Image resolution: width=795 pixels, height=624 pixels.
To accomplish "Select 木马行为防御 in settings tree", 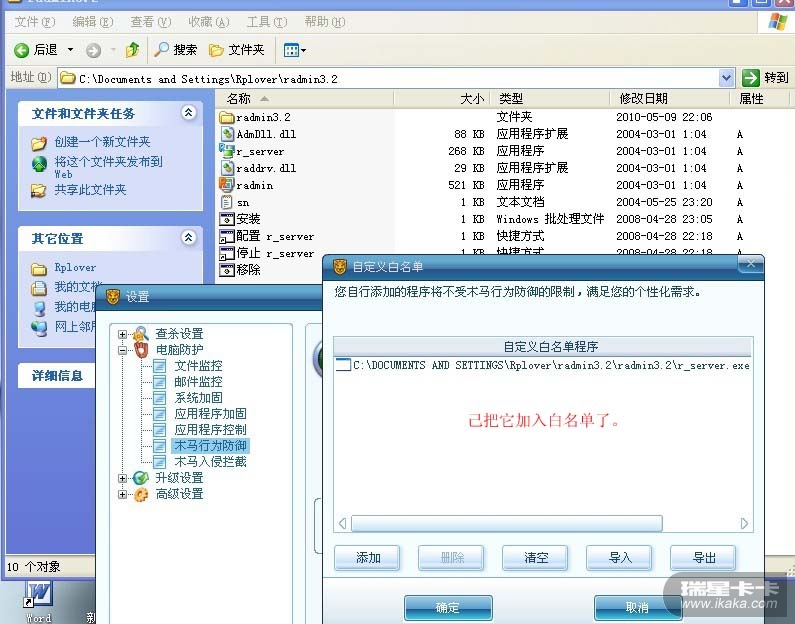I will [210, 446].
